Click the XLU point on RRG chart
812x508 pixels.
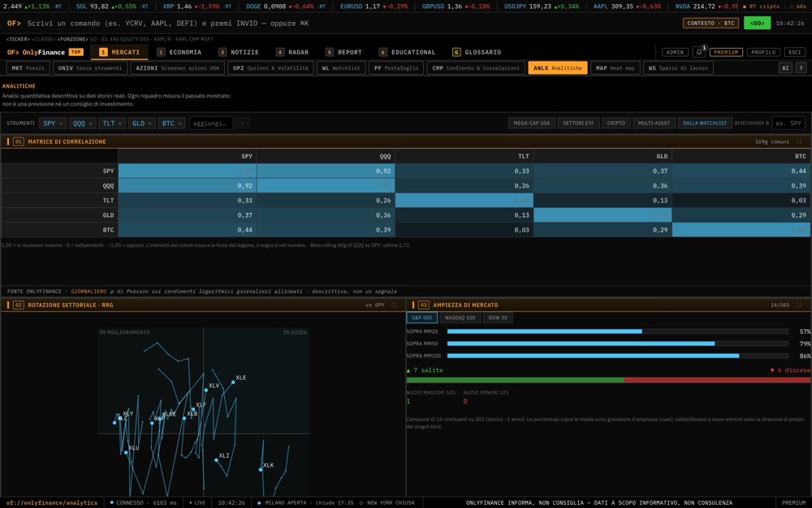pyautogui.click(x=126, y=453)
